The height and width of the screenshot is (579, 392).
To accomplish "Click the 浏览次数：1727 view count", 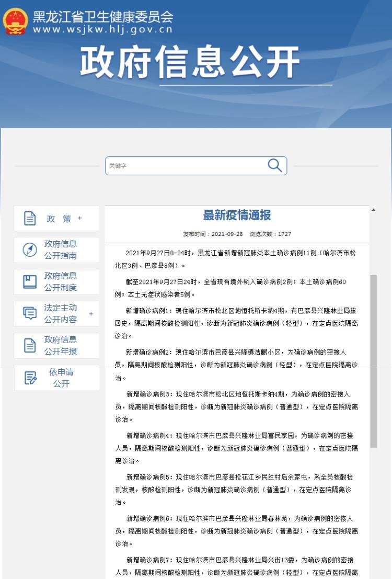I will tap(271, 234).
